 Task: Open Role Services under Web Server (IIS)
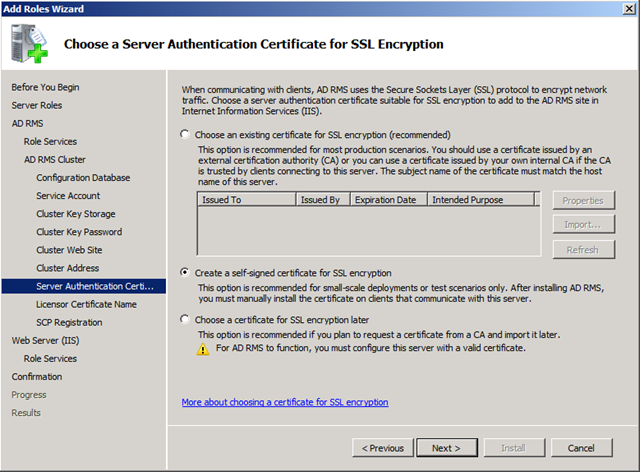click(50, 358)
